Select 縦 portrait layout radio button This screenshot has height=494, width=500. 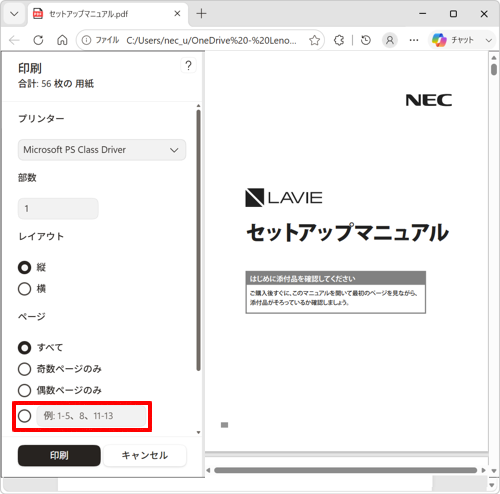point(24,267)
